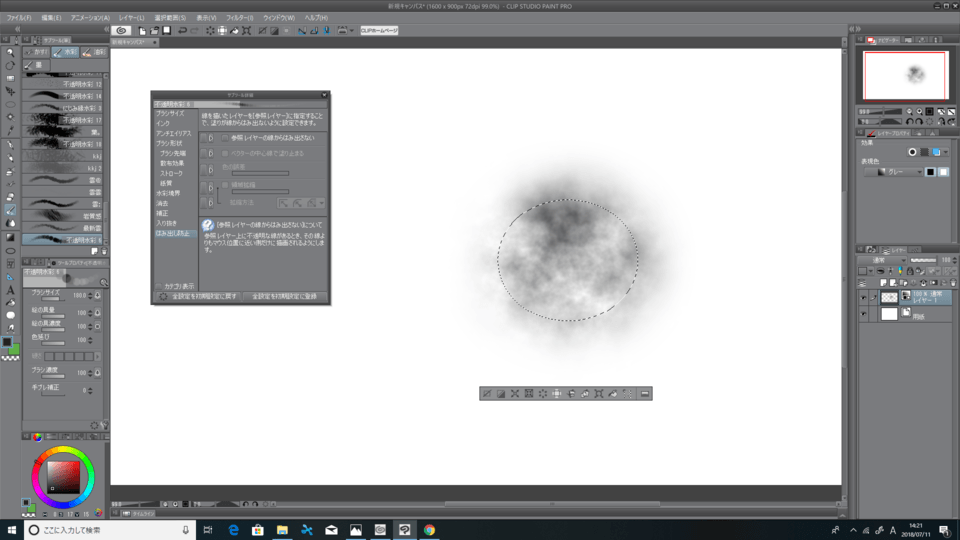960x540 pixels.
Task: Select the Gradient tool in toolbox
Action: click(10, 237)
